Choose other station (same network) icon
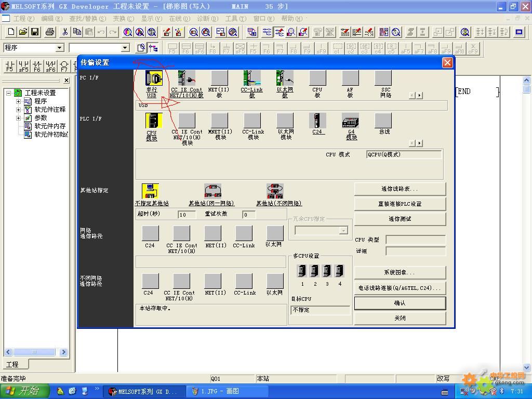 point(212,191)
